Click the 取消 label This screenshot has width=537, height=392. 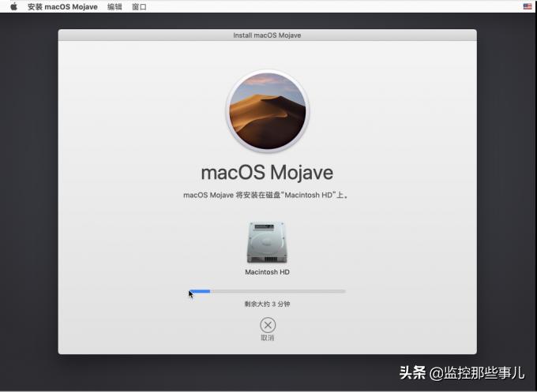[268, 338]
